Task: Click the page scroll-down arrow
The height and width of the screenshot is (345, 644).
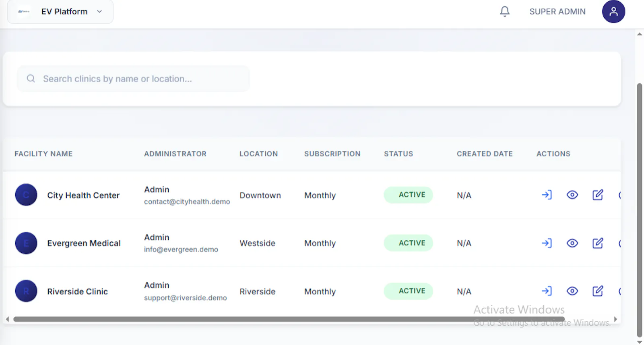Action: click(640, 342)
